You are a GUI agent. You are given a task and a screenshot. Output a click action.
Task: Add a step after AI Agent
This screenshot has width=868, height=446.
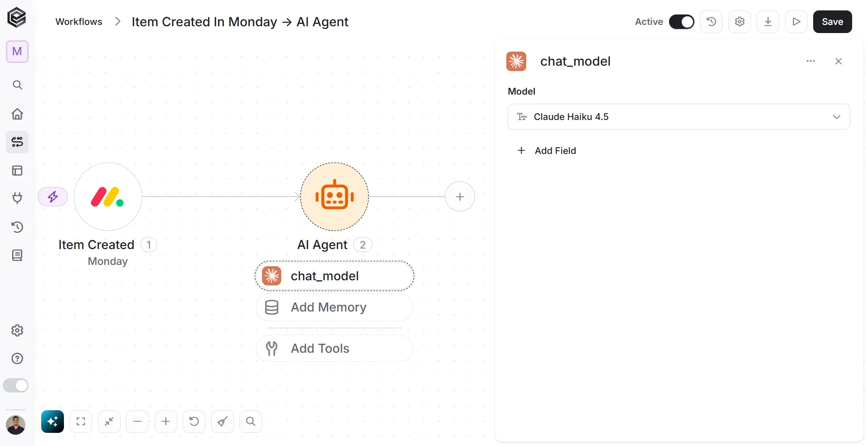pos(460,197)
